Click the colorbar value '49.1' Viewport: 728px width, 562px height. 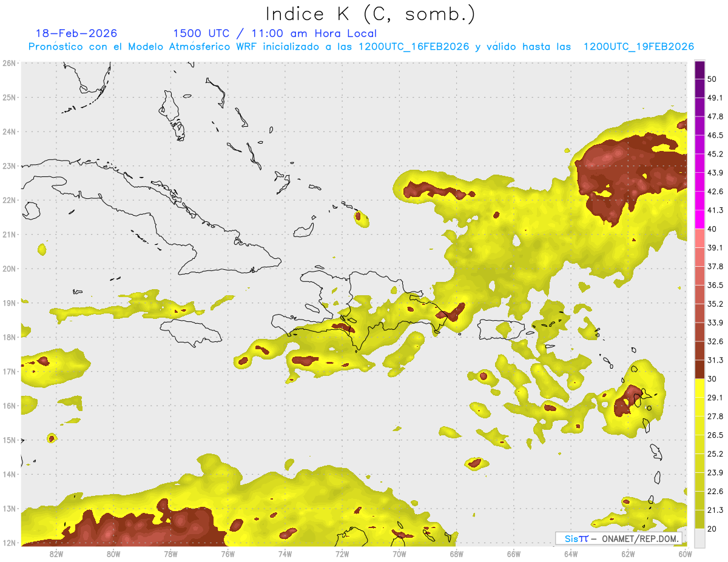tap(715, 98)
